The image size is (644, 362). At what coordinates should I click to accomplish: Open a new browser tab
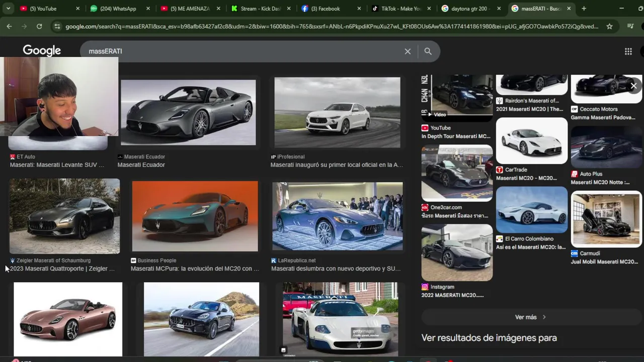coord(584,9)
